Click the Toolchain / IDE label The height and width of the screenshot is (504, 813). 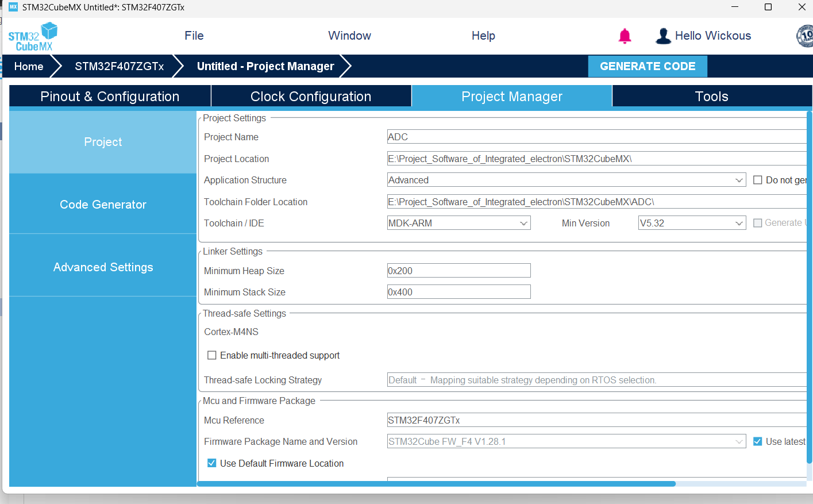click(x=234, y=223)
